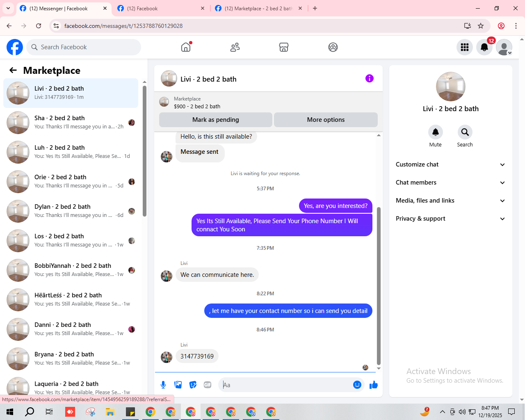
Task: Open the Danni · 2 bed 2 bath conversation
Action: click(71, 329)
